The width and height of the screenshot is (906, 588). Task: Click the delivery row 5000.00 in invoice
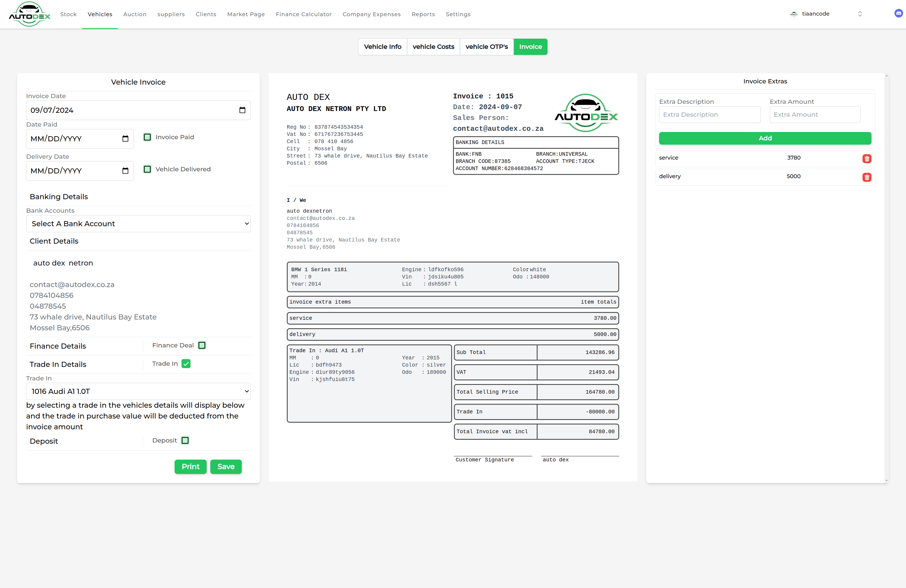pyautogui.click(x=453, y=334)
